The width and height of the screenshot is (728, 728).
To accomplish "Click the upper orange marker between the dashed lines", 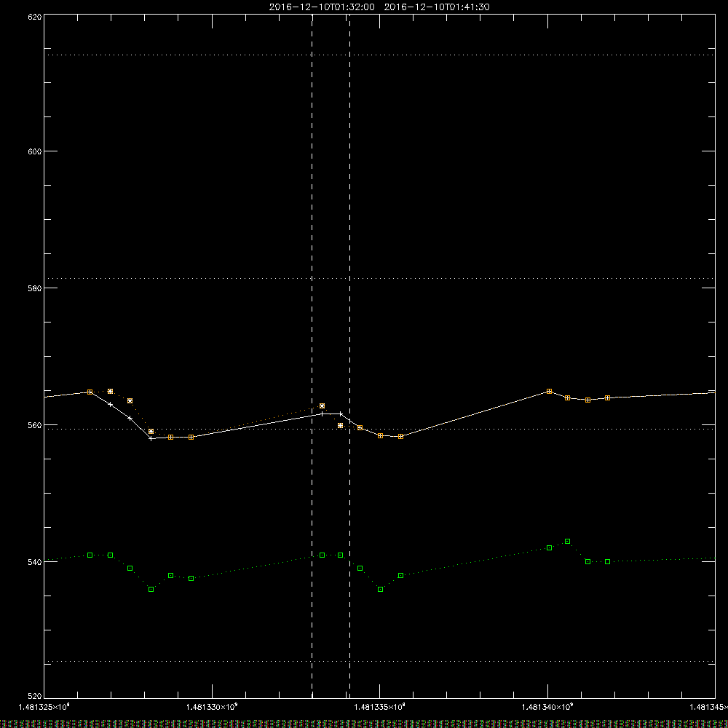I will pos(323,405).
